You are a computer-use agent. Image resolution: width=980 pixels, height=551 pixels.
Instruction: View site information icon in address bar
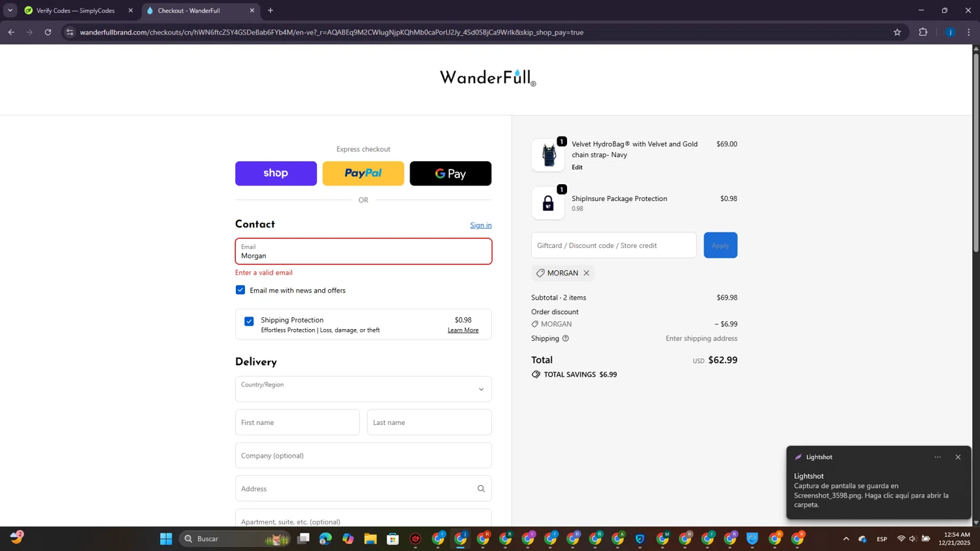tap(70, 32)
